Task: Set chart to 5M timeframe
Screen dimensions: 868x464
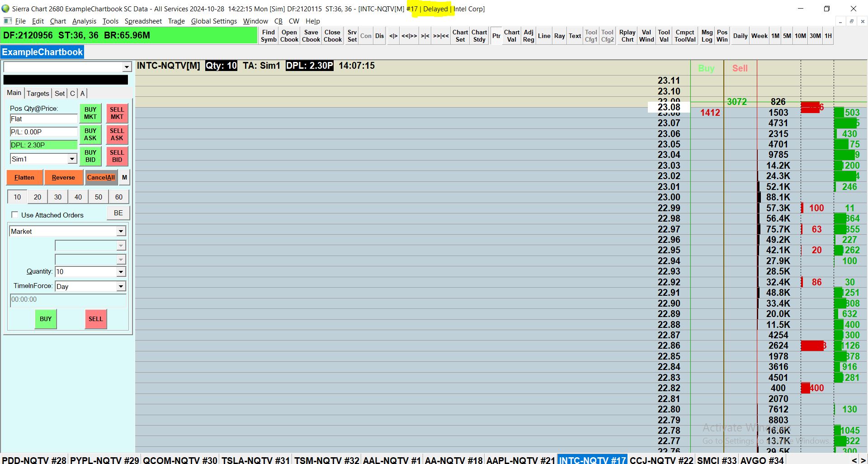Action: 787,36
